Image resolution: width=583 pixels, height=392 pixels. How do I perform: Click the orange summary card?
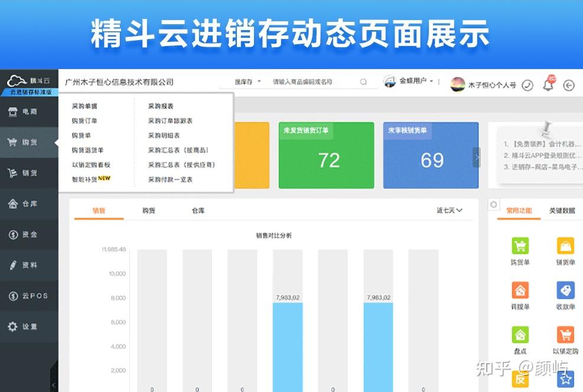(x=252, y=155)
